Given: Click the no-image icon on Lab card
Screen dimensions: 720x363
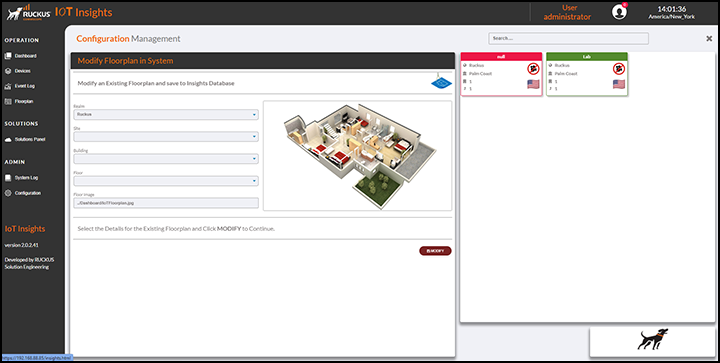Looking at the screenshot, I should click(x=619, y=69).
